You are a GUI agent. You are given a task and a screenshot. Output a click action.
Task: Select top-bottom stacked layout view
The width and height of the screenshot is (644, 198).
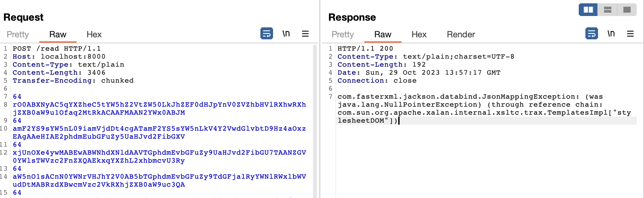[608, 10]
